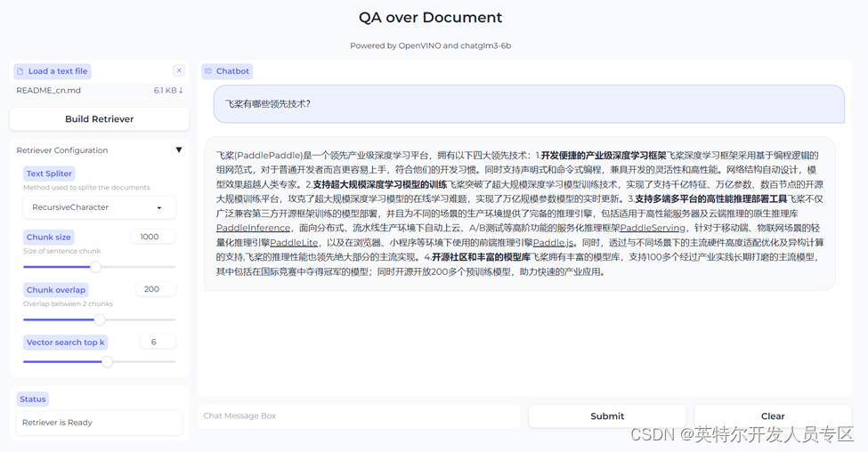Click the user question bubble 飞桨有哪些领先技术
Viewport: 868px width, 452px height.
coord(529,104)
